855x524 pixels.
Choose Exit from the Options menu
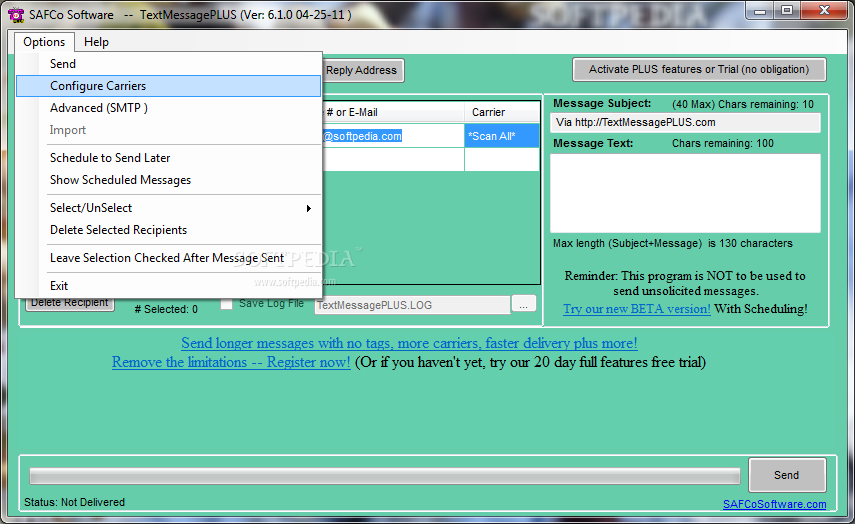(168, 286)
